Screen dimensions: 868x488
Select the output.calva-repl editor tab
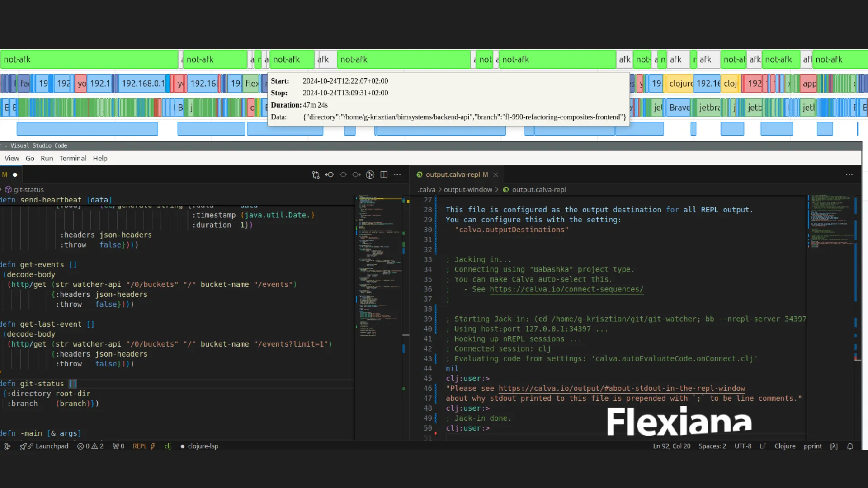point(457,175)
